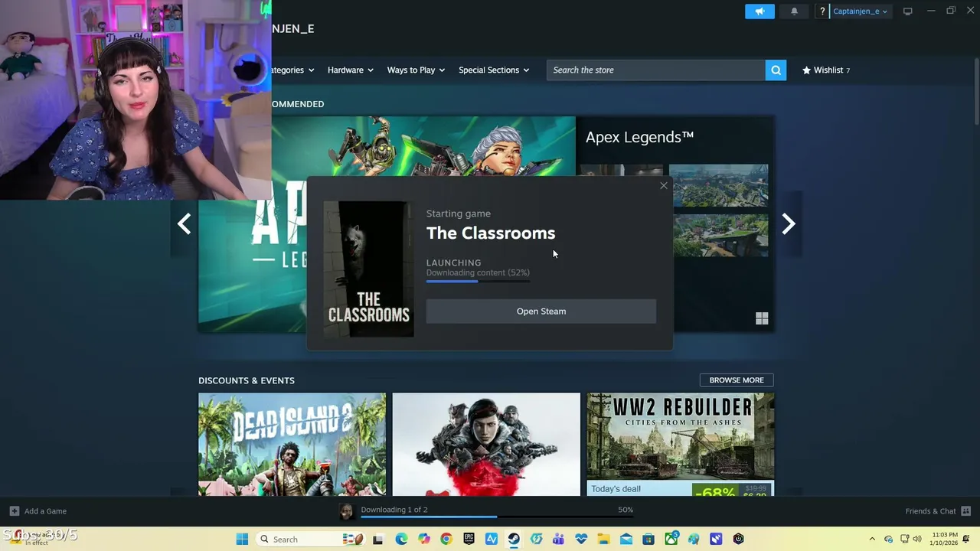
Task: Open File Explorer from taskbar
Action: (x=603, y=539)
